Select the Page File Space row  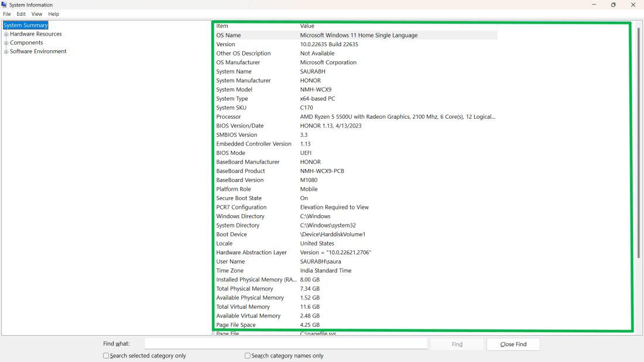click(x=356, y=324)
